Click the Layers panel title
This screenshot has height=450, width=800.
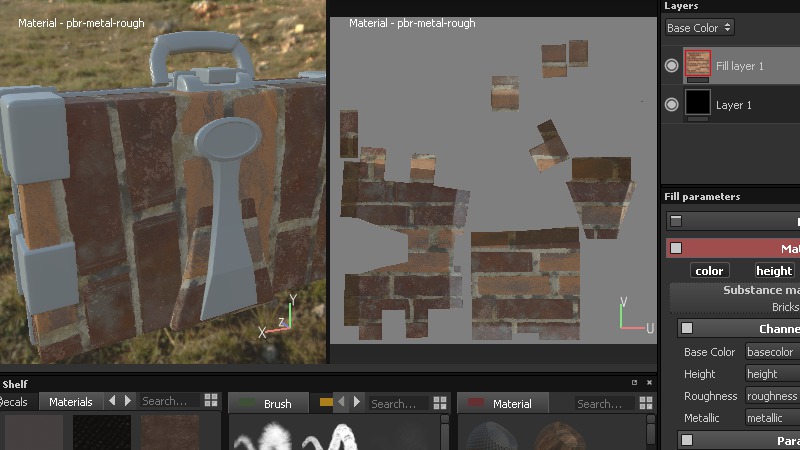click(x=681, y=6)
